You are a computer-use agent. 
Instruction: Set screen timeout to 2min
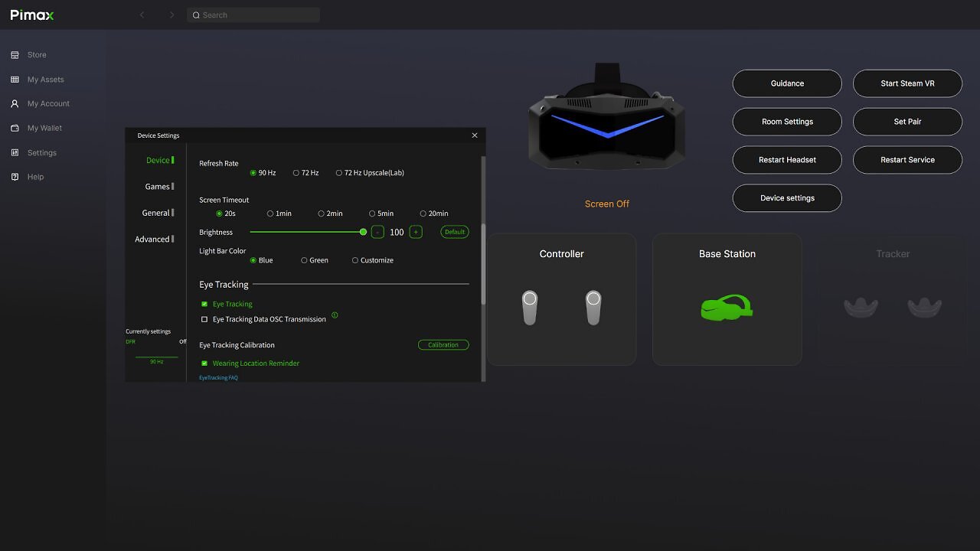(330, 214)
